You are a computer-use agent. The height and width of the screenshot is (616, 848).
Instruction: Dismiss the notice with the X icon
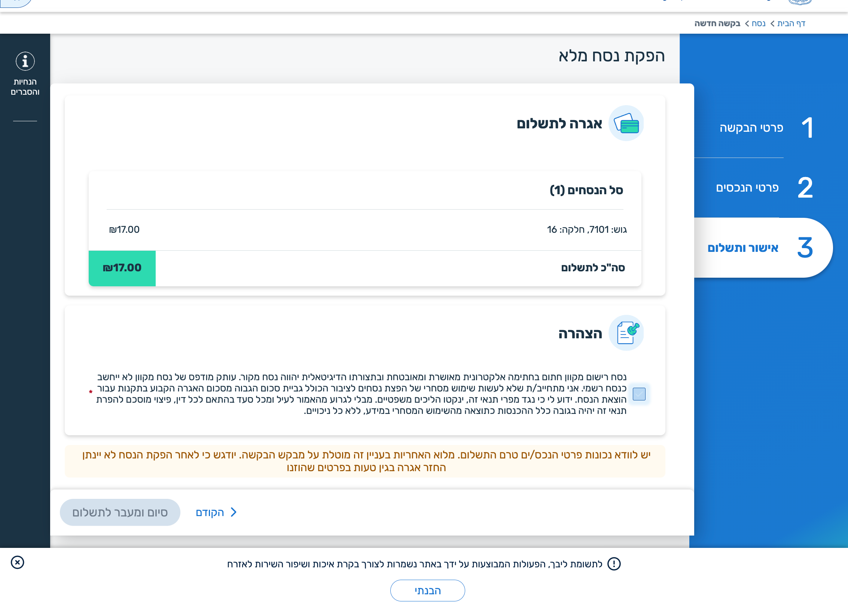pos(18,562)
